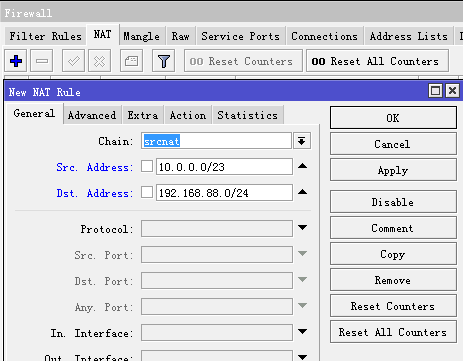The width and height of the screenshot is (463, 361).
Task: Maximize the New NAT Rule dialog
Action: click(435, 91)
